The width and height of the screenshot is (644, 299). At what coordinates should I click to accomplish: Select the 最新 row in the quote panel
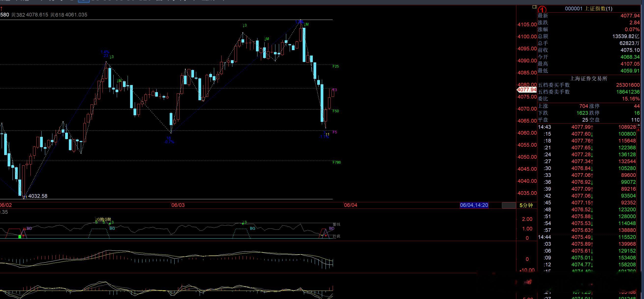click(588, 16)
